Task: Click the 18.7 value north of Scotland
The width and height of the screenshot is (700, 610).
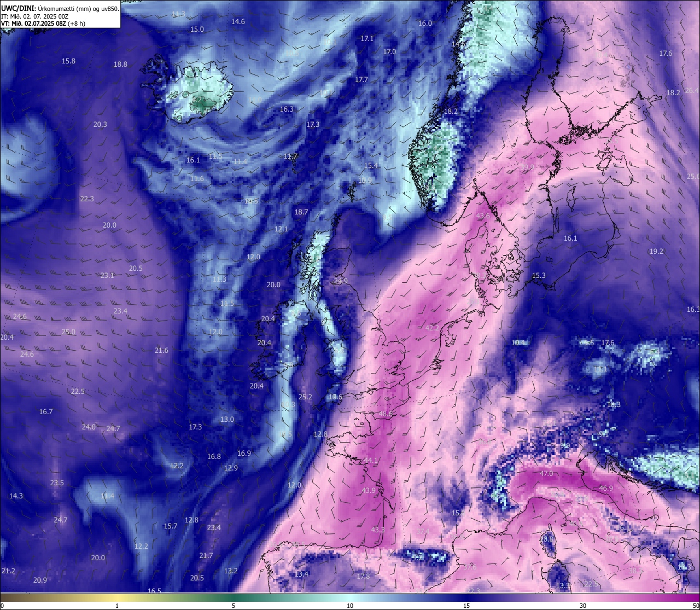Action: [x=301, y=212]
